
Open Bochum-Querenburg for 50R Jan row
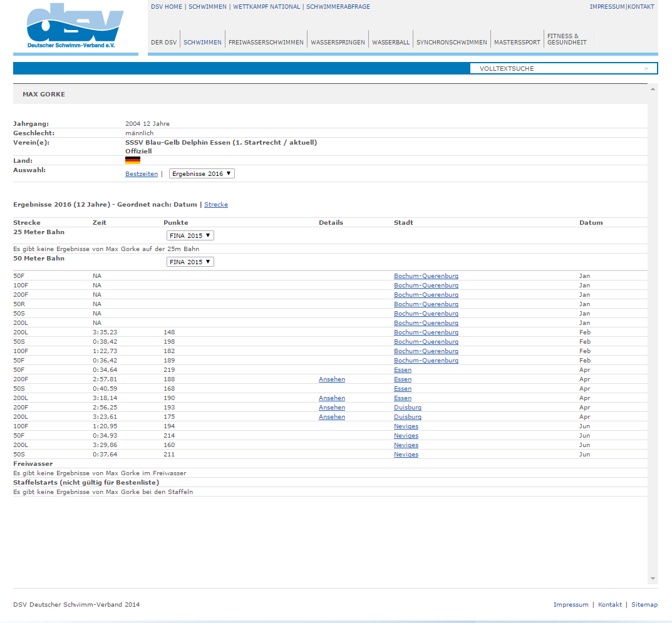click(426, 304)
